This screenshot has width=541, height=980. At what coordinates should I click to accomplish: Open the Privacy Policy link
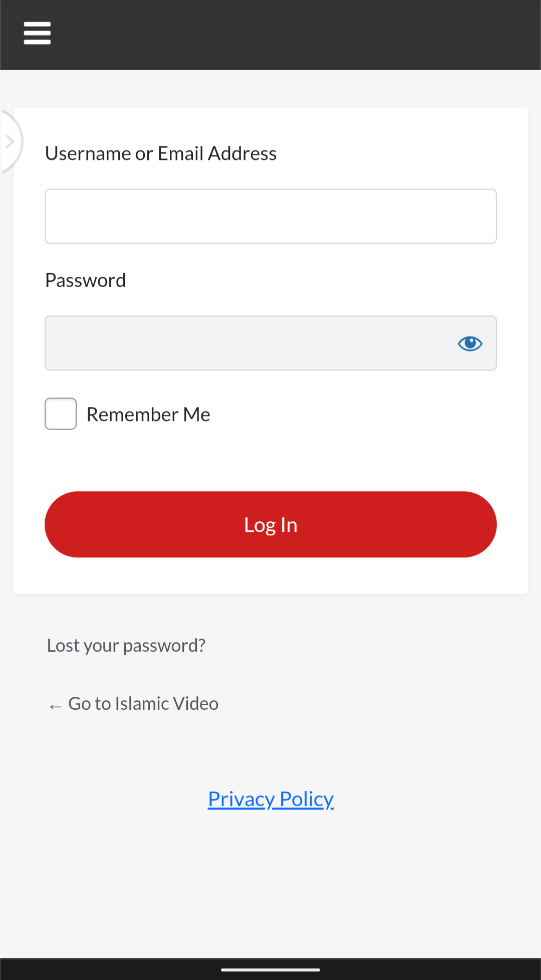click(x=270, y=799)
